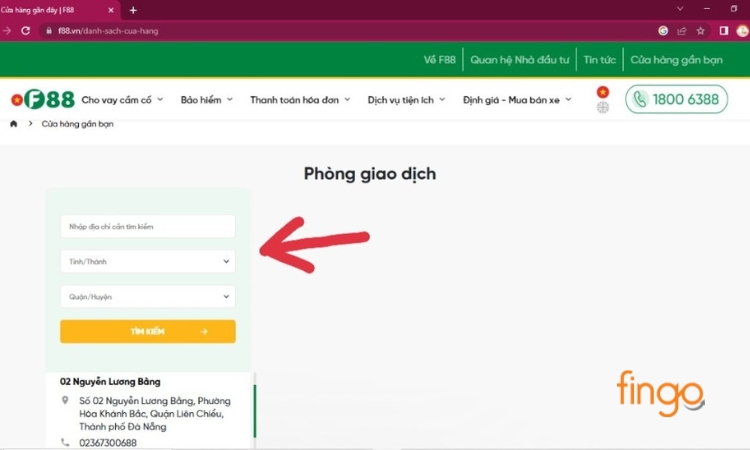Open the tab search chevron
750x450 pixels.
680,9
